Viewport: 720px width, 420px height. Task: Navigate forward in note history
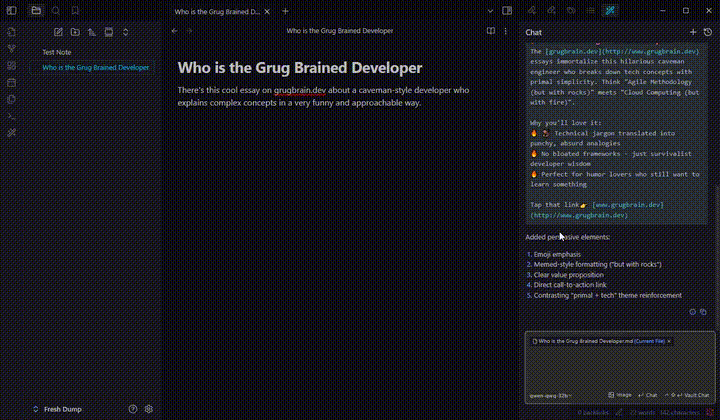click(190, 31)
